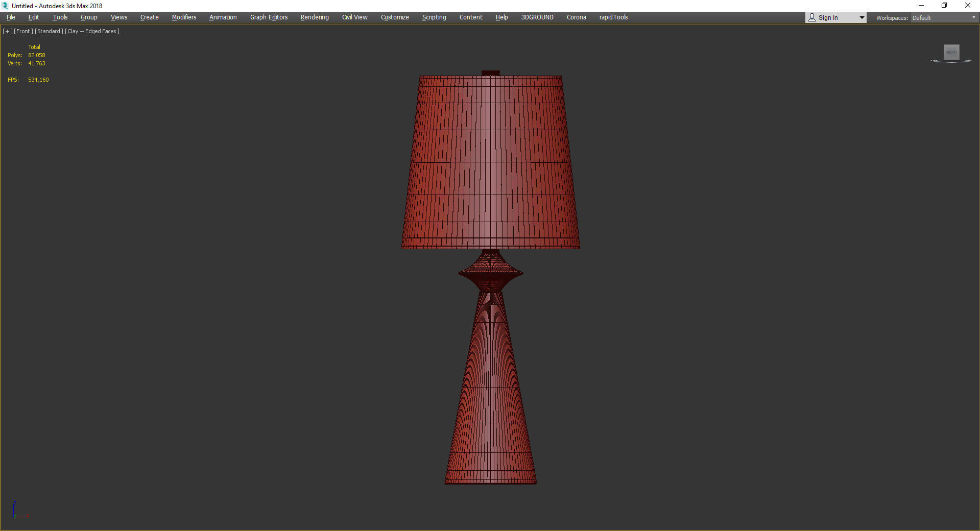Open the Help menu

pos(501,17)
